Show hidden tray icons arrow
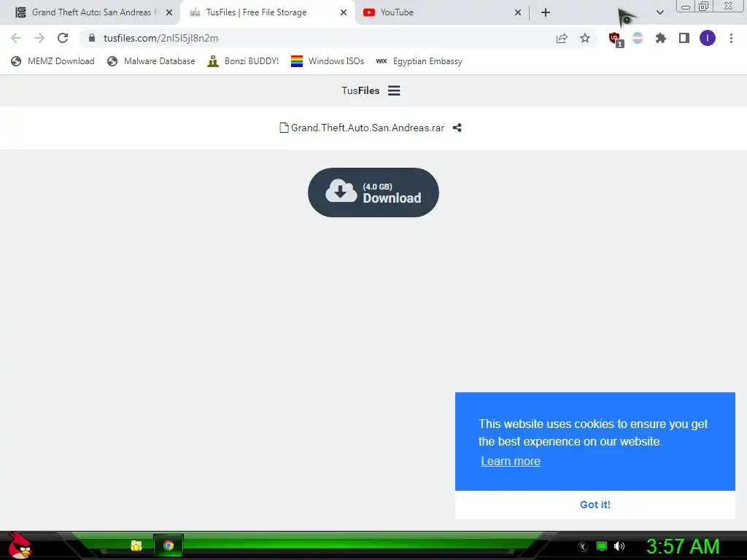The width and height of the screenshot is (747, 560). (x=582, y=547)
